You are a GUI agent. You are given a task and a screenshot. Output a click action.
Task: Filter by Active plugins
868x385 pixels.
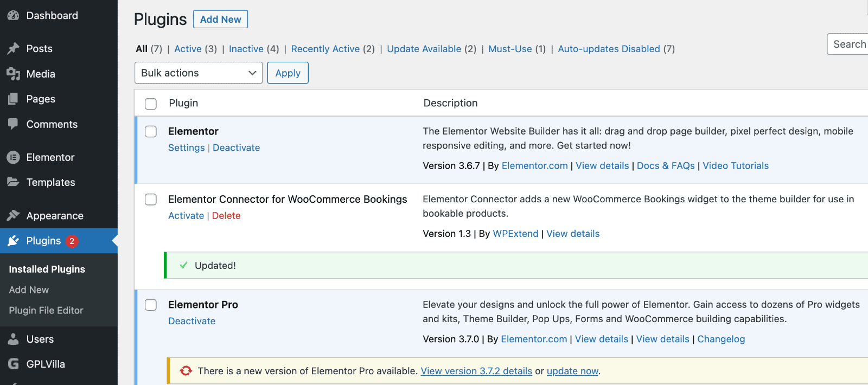pyautogui.click(x=188, y=49)
